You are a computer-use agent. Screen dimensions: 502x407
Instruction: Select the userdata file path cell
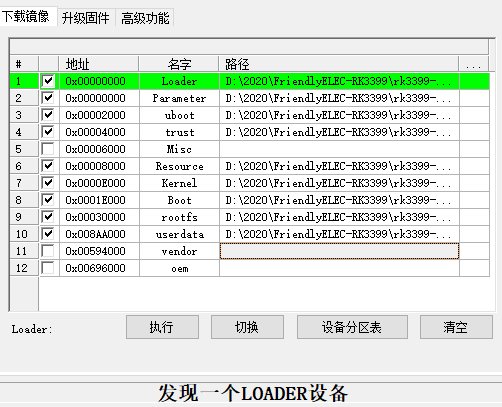339,234
